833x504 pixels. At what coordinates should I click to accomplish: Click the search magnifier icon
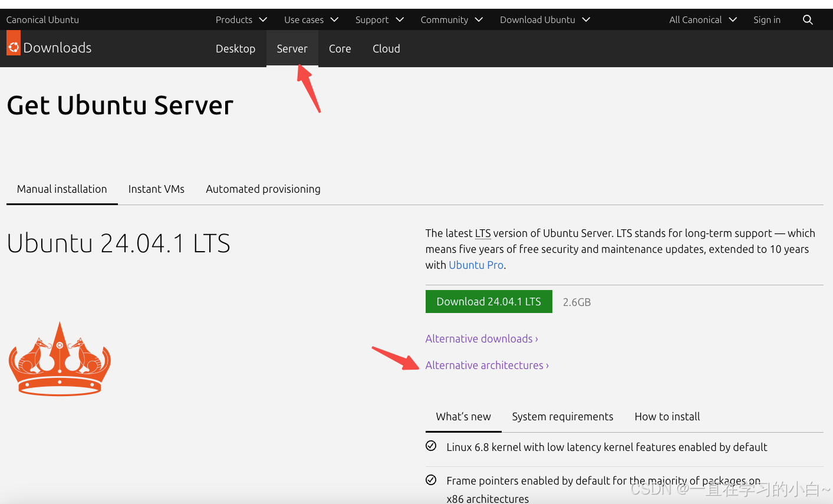click(808, 19)
